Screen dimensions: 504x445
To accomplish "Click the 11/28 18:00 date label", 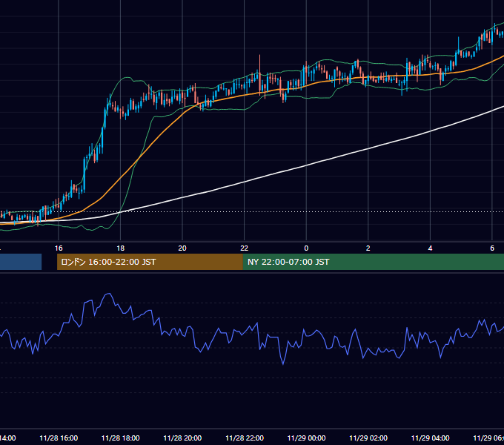I will (x=121, y=438).
